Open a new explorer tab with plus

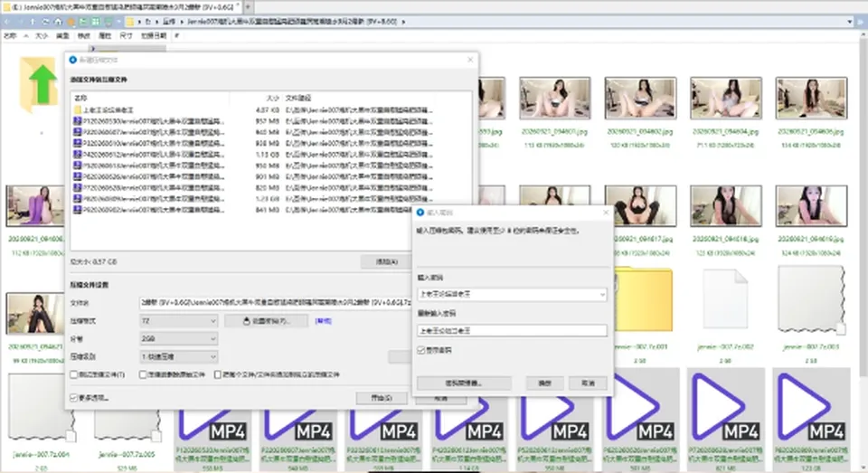[248, 7]
